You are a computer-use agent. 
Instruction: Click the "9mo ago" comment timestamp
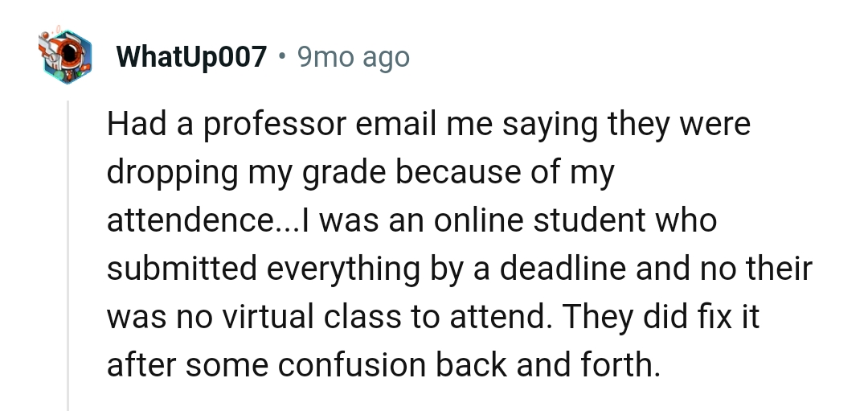click(353, 57)
